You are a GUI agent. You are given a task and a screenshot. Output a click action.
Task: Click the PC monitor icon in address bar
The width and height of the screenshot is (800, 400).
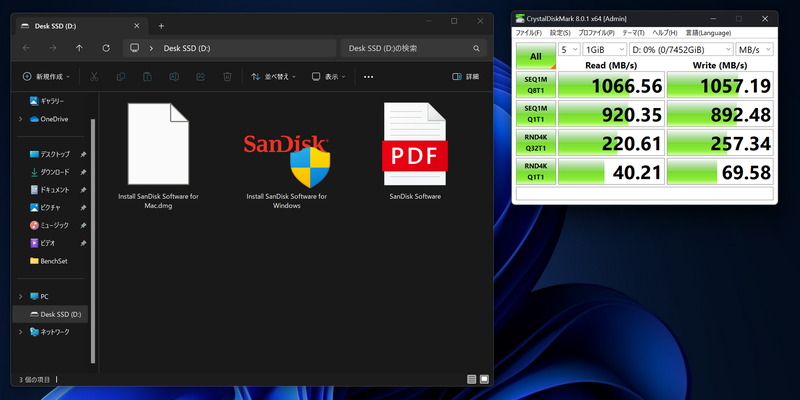135,48
